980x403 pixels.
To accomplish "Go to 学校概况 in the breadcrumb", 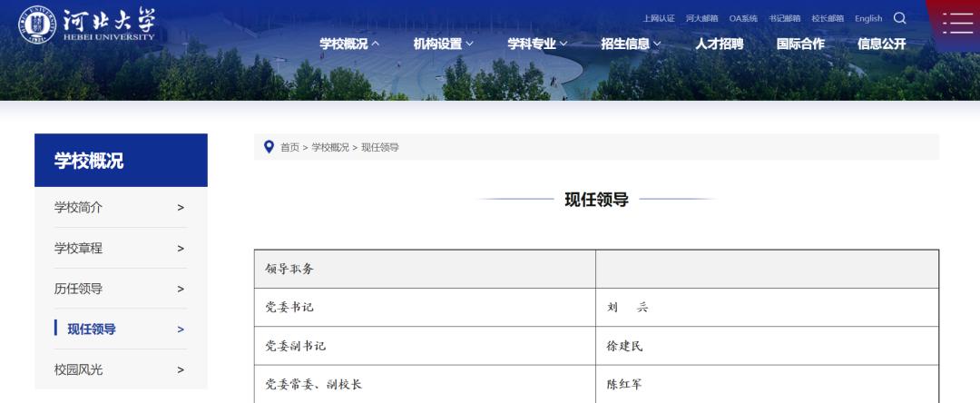I will (x=330, y=147).
